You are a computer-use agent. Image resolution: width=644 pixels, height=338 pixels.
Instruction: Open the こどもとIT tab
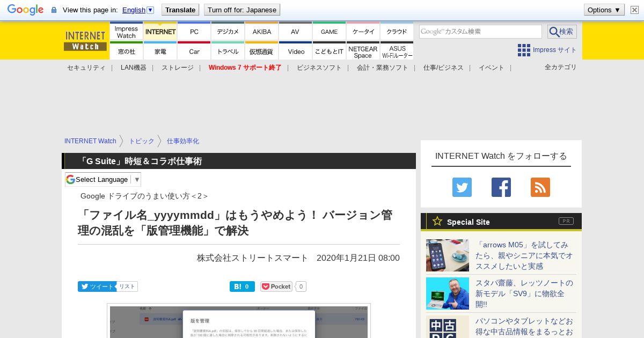pos(329,51)
